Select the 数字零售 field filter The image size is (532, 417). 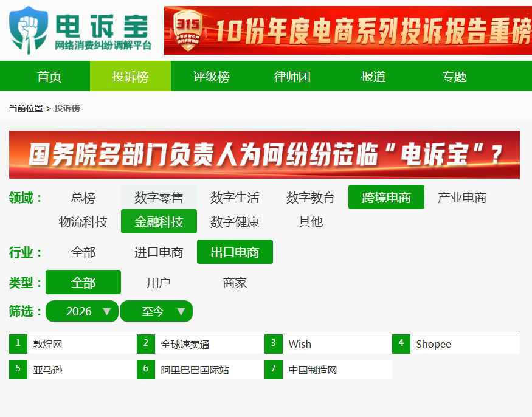pos(159,197)
